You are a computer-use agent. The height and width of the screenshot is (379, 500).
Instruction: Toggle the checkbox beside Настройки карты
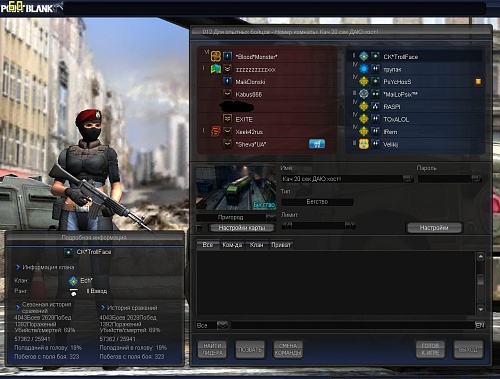199,228
